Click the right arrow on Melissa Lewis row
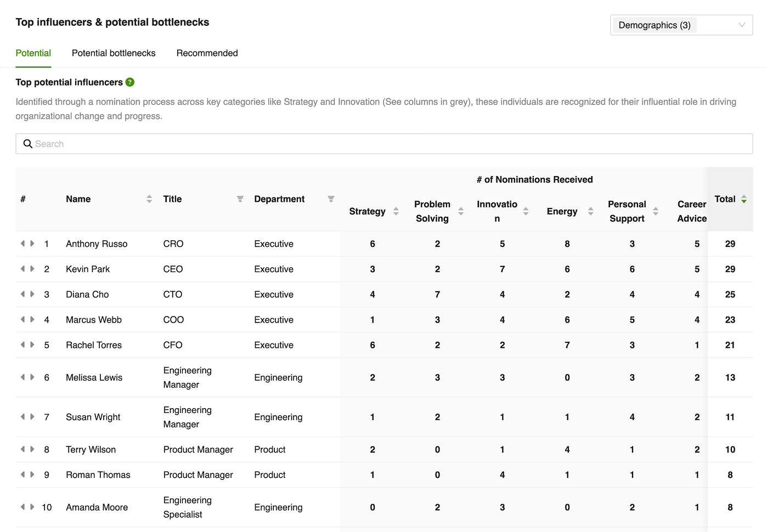 pos(32,377)
